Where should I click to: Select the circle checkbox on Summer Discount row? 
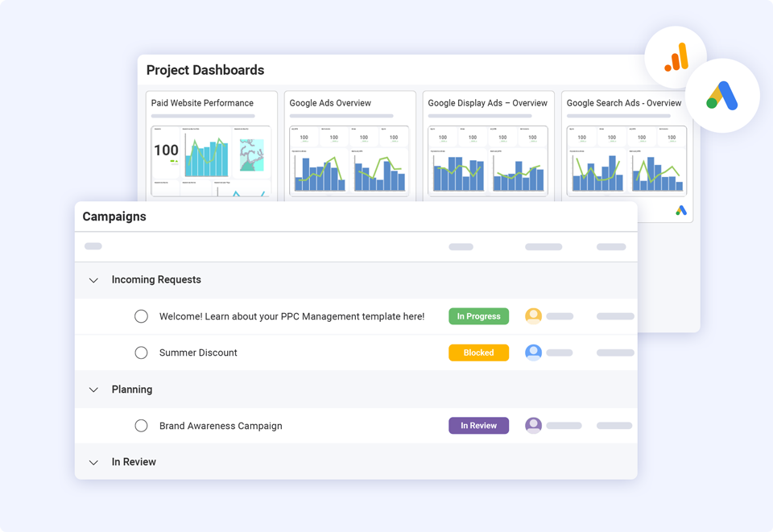[x=141, y=353]
